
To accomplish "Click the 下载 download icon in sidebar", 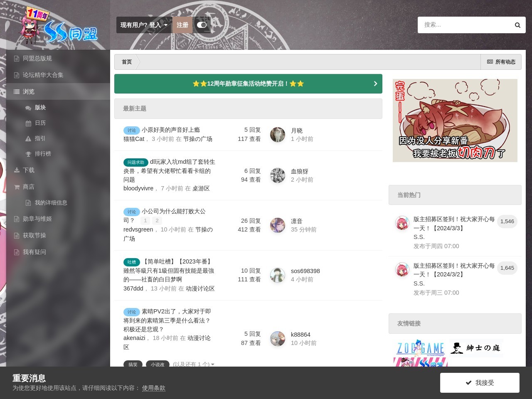I will (17, 170).
